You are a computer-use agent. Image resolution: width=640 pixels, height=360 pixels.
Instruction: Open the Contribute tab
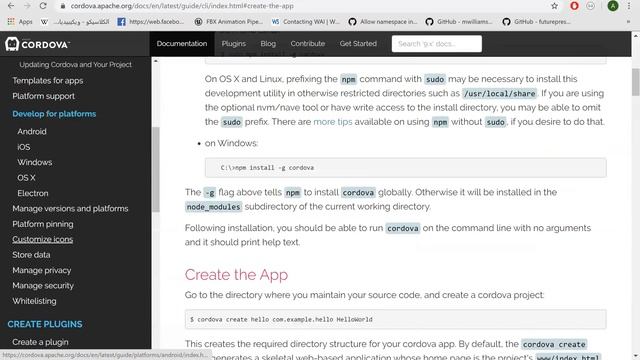point(308,44)
